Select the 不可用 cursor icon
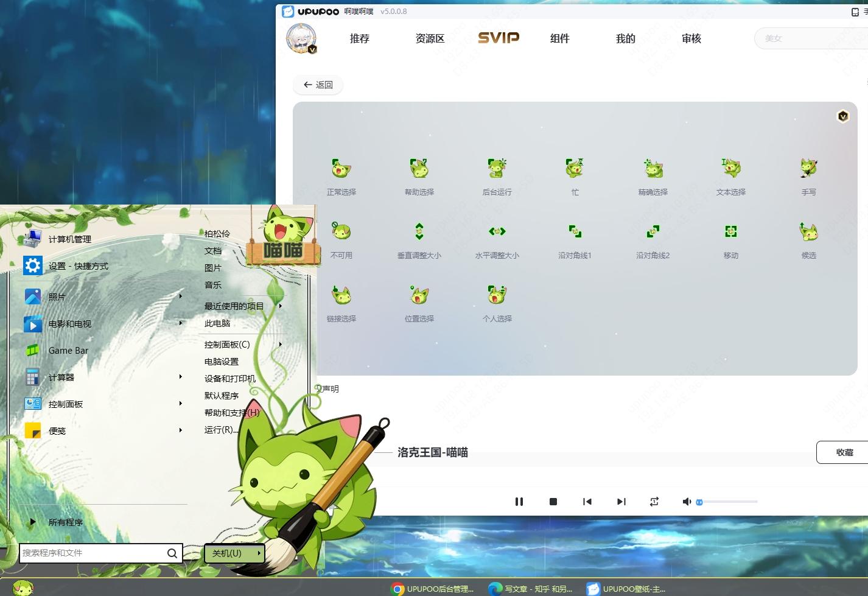The image size is (868, 596). [x=341, y=231]
